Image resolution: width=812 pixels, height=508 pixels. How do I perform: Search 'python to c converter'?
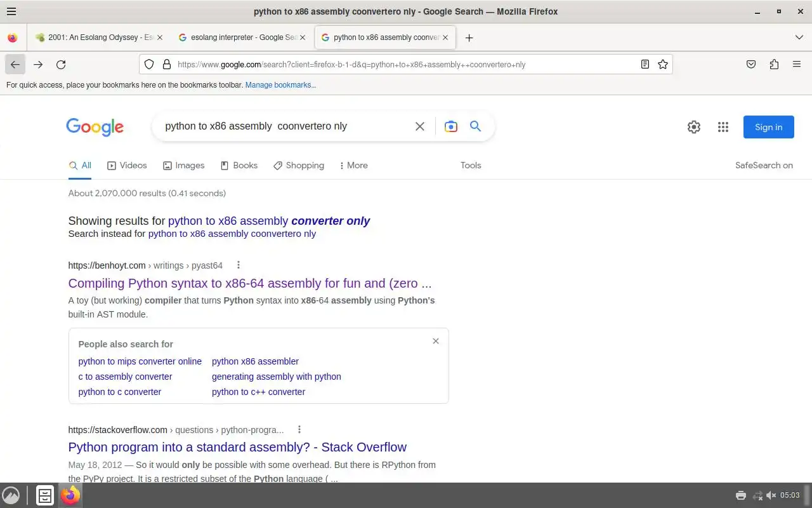tap(120, 392)
